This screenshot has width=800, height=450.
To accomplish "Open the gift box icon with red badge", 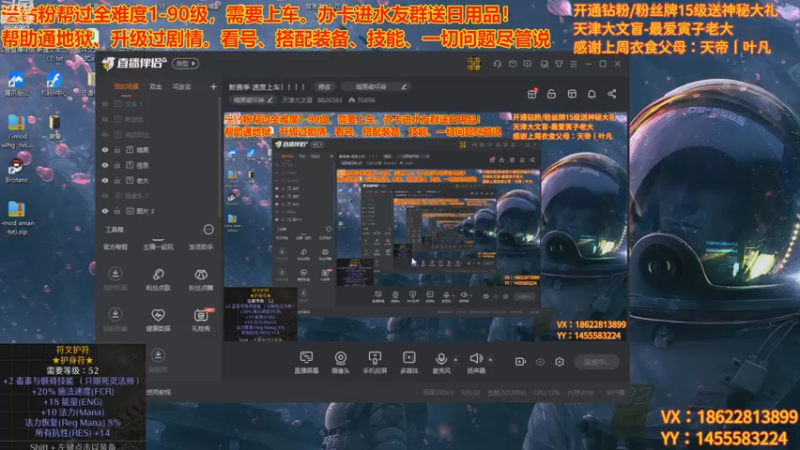I will pos(532,94).
